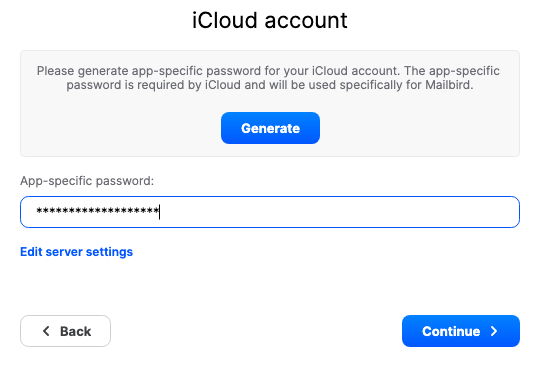Click the text caret after the asterisks
The height and width of the screenshot is (369, 545).
160,212
